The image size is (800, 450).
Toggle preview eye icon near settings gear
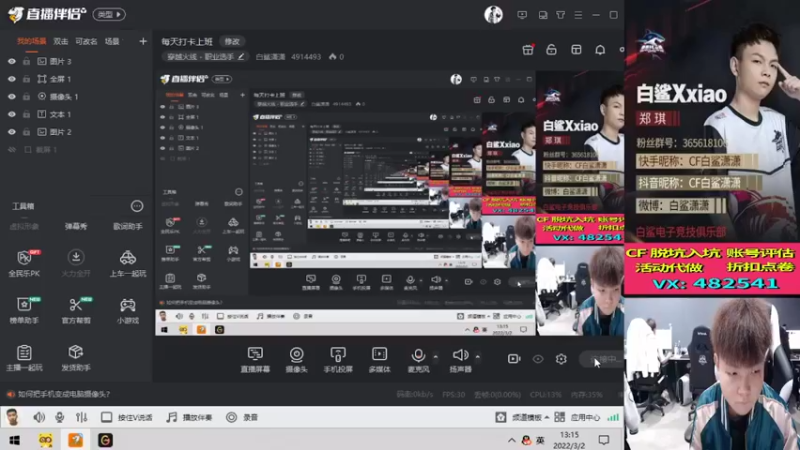[x=538, y=359]
